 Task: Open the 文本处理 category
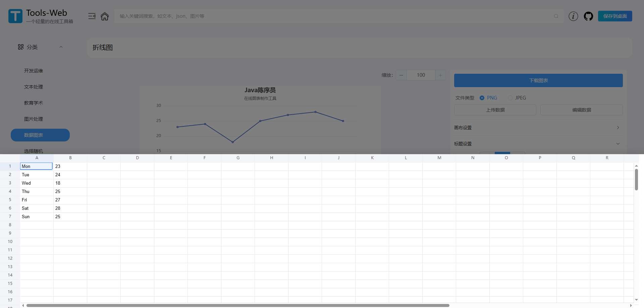coord(34,87)
